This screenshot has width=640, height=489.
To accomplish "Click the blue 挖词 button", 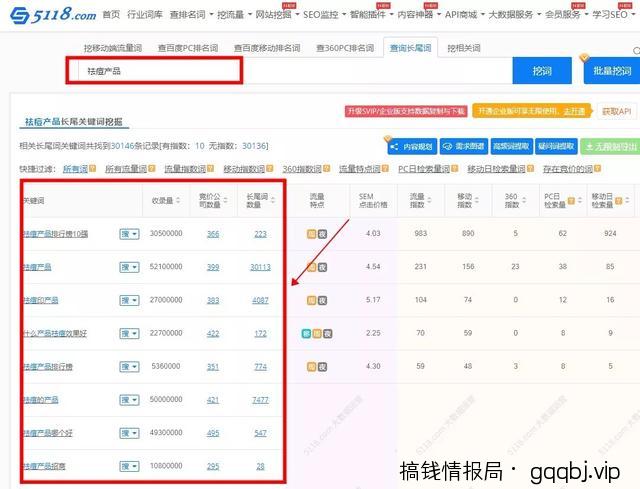I will (x=542, y=71).
